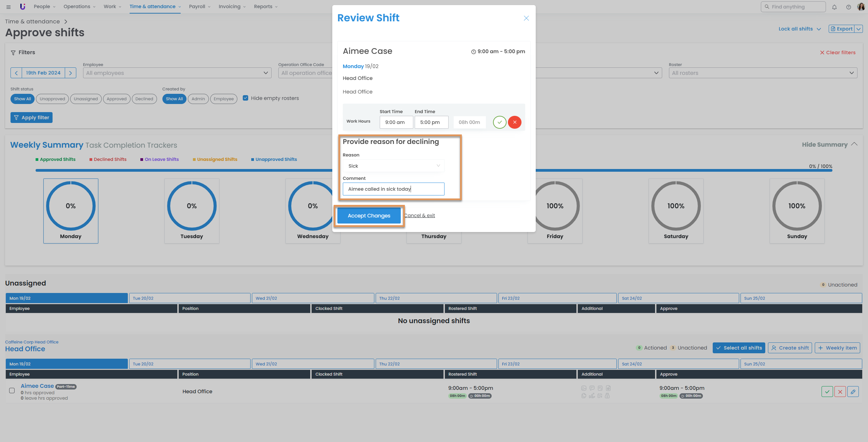Screen dimensions: 868x442
Task: Click the red decline work hours icon
Action: (514, 122)
